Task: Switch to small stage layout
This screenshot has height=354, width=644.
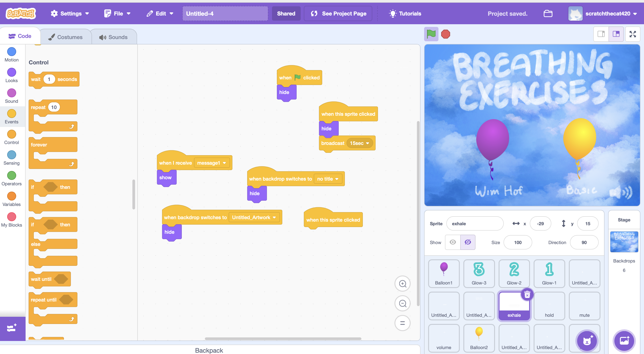Action: click(601, 34)
